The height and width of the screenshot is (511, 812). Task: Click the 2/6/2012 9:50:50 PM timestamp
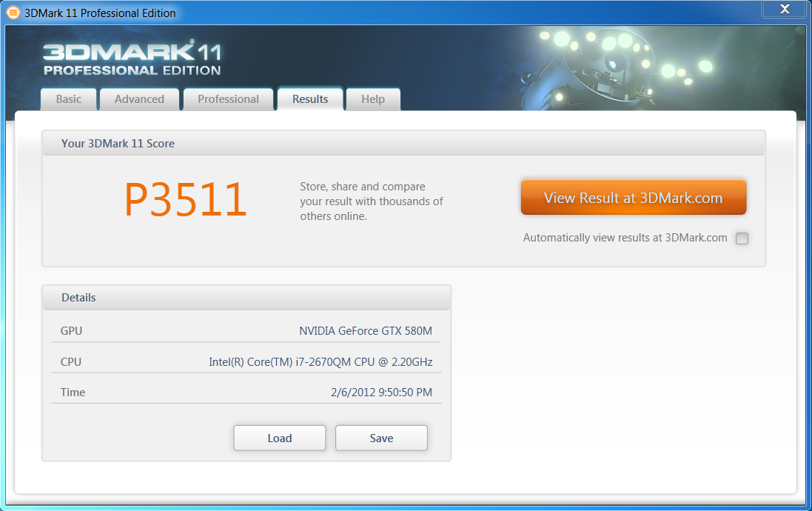click(382, 393)
